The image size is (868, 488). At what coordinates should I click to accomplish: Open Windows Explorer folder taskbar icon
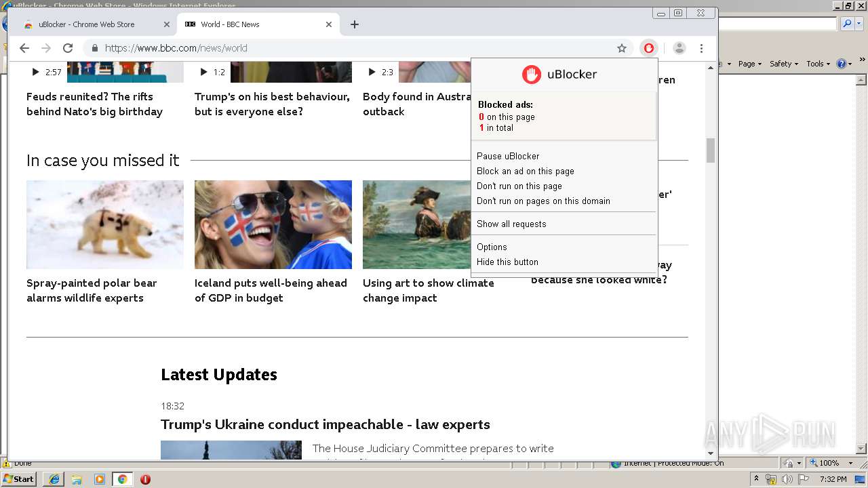(77, 479)
